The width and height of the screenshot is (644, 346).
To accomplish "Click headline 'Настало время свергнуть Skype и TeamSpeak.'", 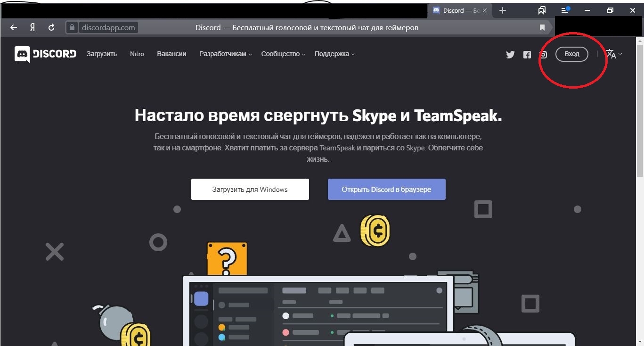I will point(318,115).
